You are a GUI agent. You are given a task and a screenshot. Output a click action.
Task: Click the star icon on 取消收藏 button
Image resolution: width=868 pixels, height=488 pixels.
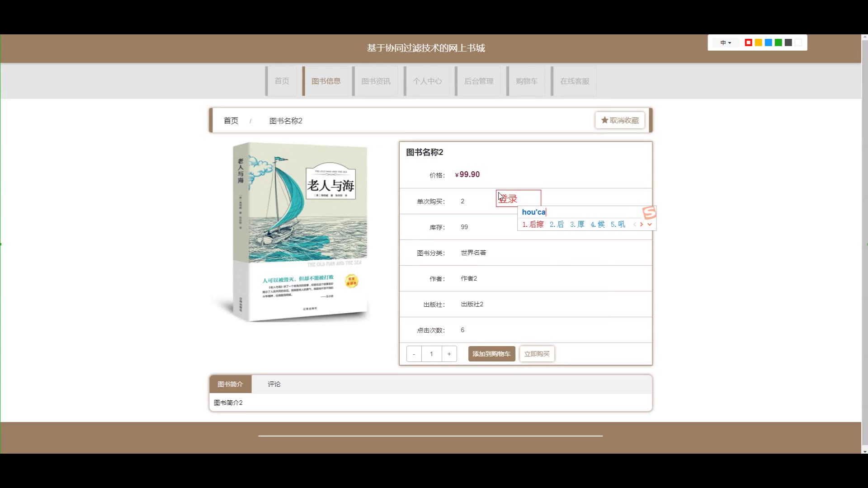tap(604, 120)
